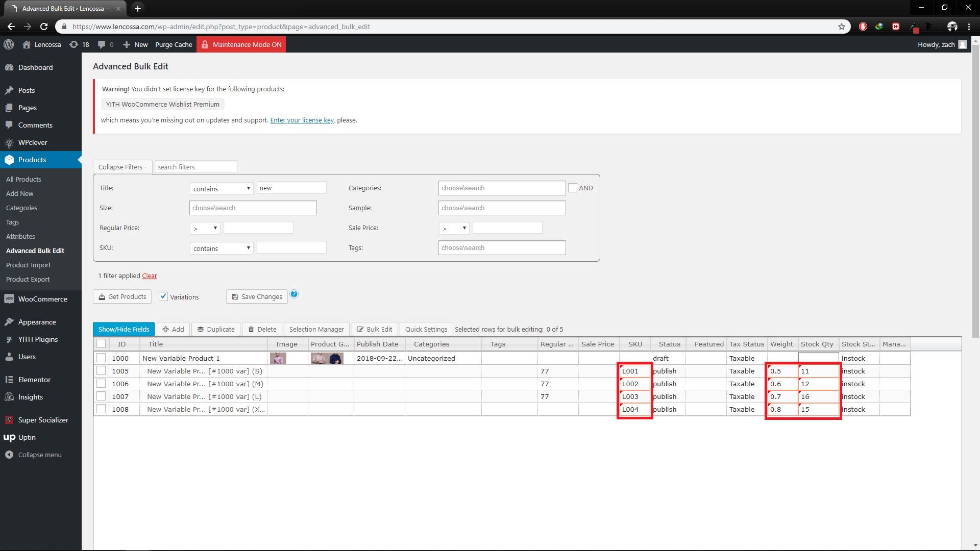Open the Chrome three-dot menu
This screenshot has width=980, height=551.
(x=969, y=27)
